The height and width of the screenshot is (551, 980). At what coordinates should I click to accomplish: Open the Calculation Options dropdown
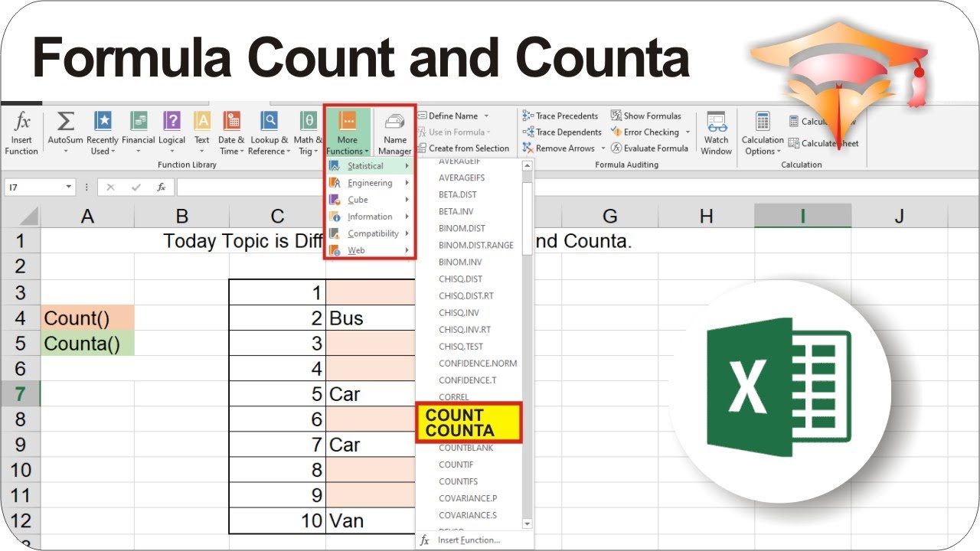[763, 132]
